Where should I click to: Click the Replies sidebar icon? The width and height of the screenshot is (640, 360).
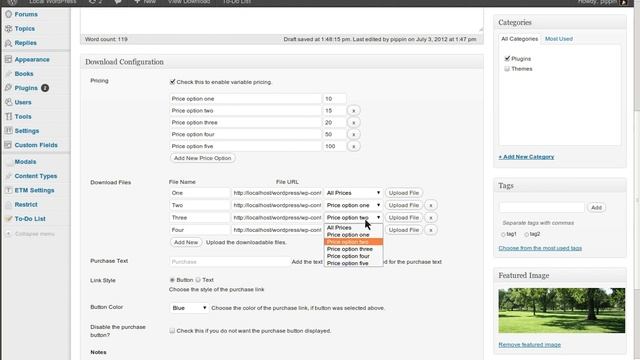[8, 43]
